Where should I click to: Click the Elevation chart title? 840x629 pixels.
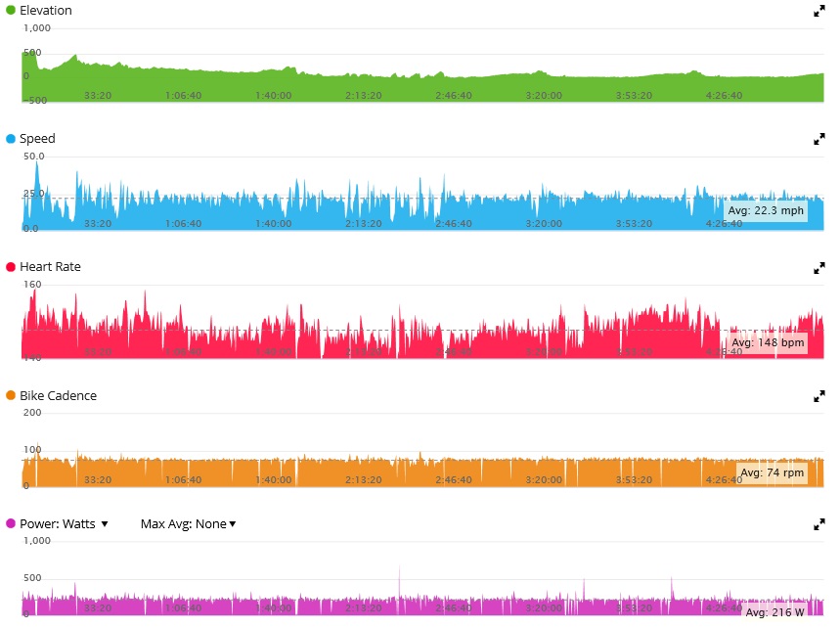[46, 10]
